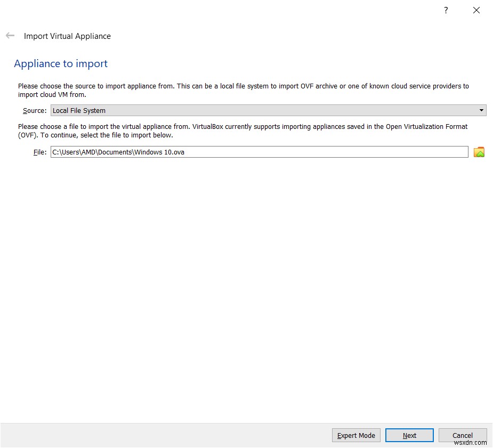Click the File path input field

[258, 152]
